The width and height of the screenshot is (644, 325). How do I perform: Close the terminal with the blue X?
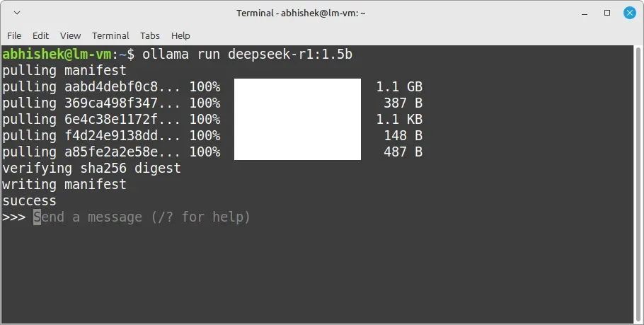tap(630, 13)
